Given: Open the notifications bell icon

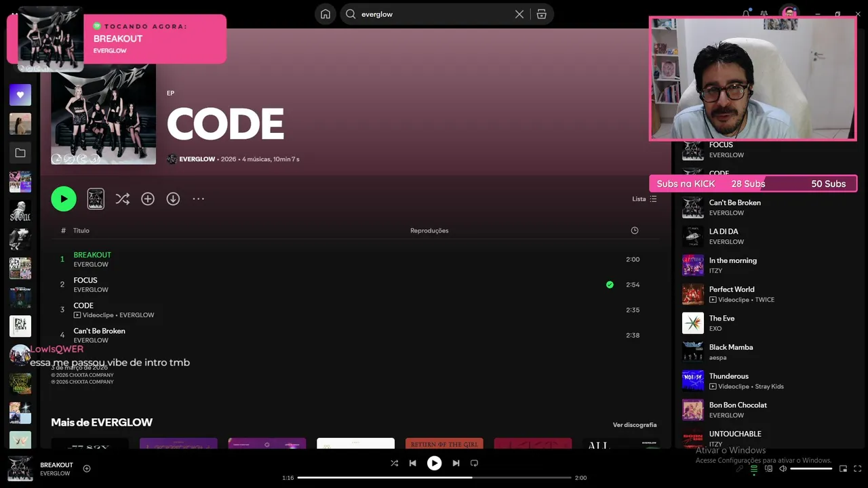Looking at the screenshot, I should click(x=746, y=14).
